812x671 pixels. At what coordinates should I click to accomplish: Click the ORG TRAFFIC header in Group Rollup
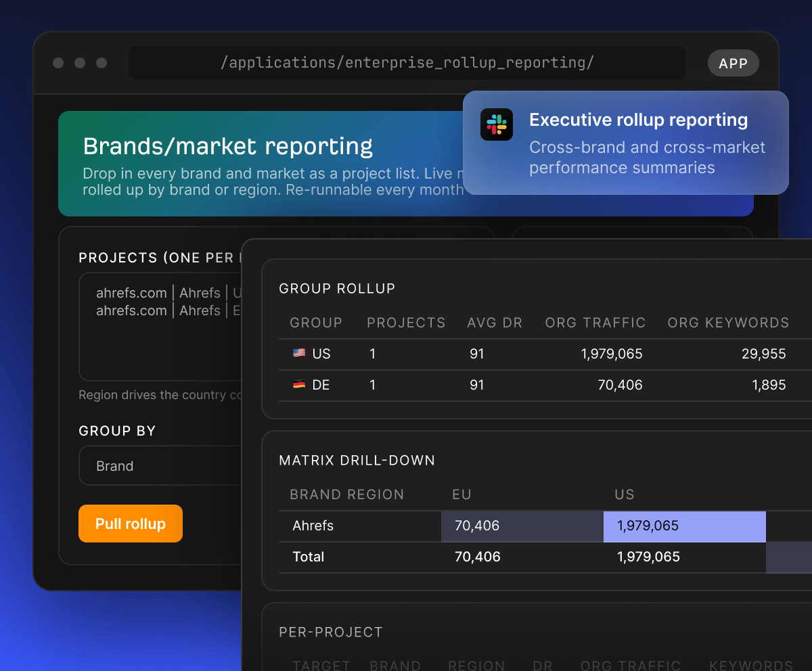point(595,323)
